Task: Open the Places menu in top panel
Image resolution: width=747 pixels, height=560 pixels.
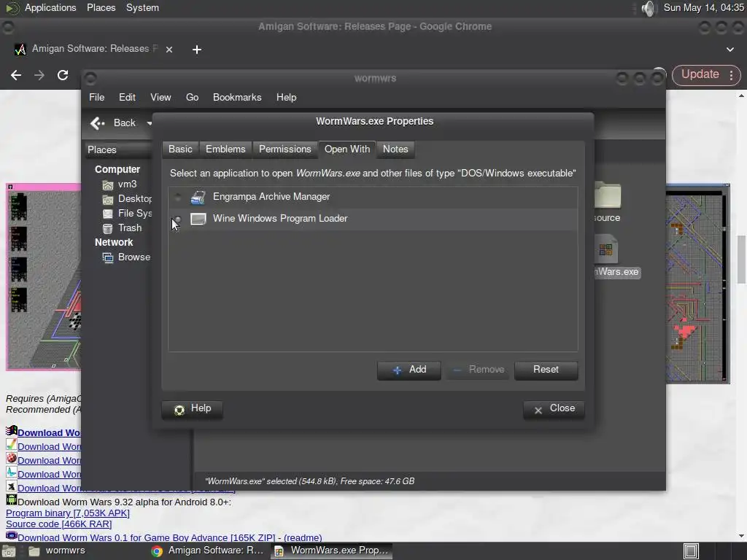Action: (101, 7)
